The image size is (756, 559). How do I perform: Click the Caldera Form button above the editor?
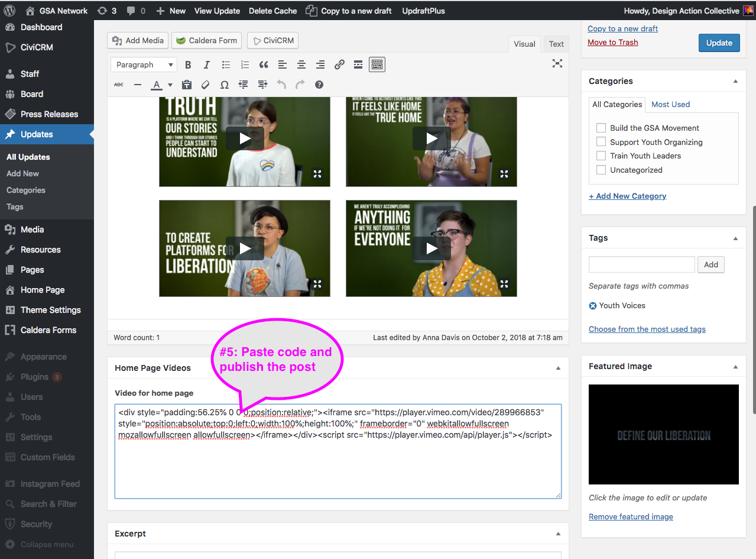coord(207,40)
